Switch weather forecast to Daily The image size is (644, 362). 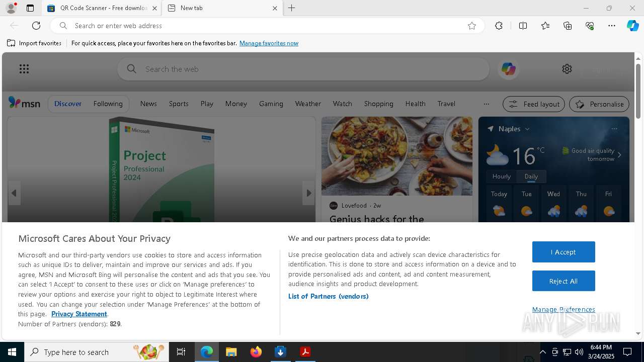531,176
